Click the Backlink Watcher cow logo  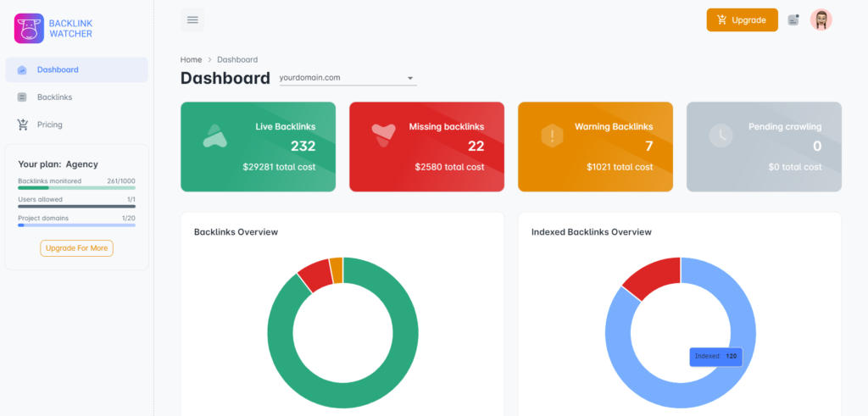point(29,28)
